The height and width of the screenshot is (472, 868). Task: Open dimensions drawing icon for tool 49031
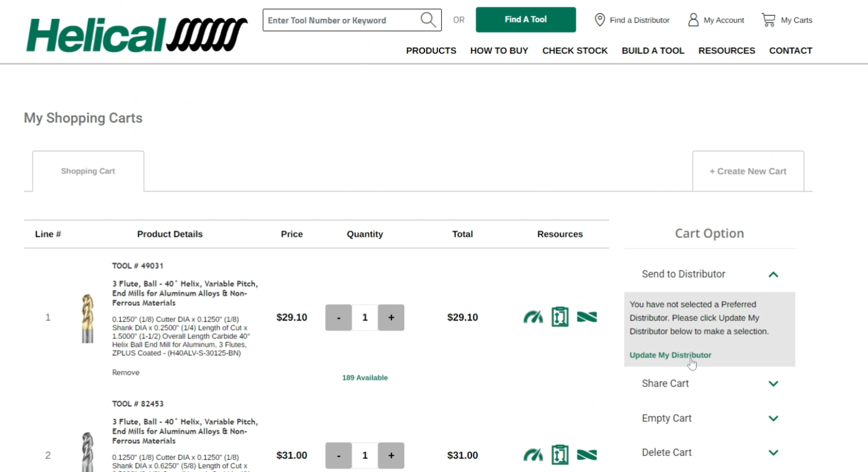tap(560, 317)
